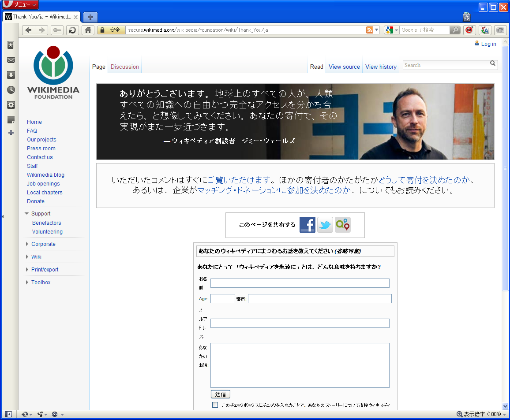Image resolution: width=510 pixels, height=420 pixels.
Task: Go back with the back arrow
Action: point(29,30)
